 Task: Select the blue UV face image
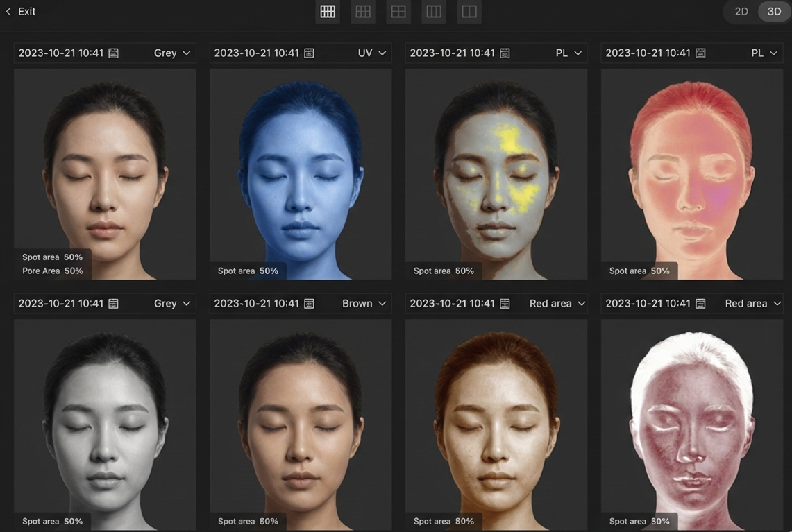[x=301, y=173]
